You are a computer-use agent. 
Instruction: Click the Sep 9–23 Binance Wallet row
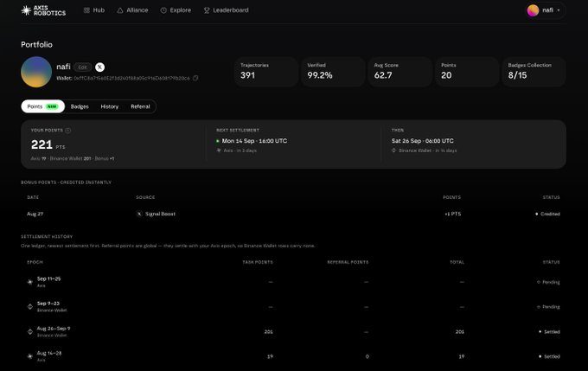point(294,307)
